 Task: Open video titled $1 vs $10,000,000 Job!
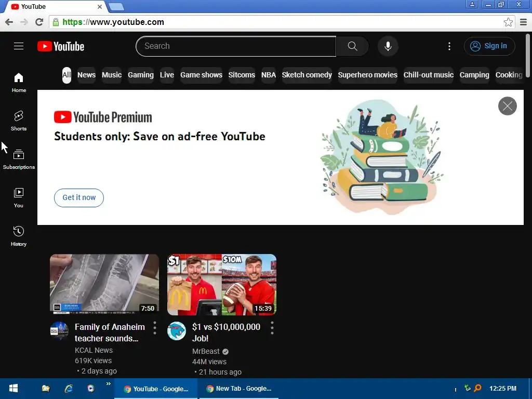point(226,332)
